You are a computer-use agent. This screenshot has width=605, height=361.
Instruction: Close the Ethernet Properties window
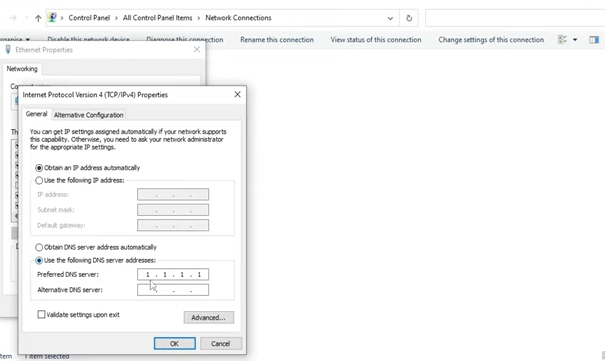(197, 49)
